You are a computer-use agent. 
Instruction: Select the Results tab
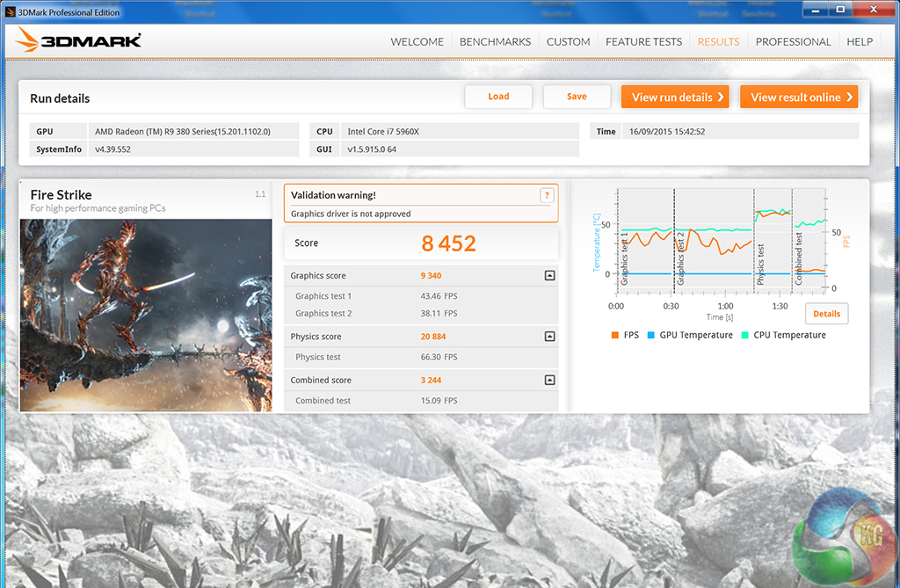[718, 41]
